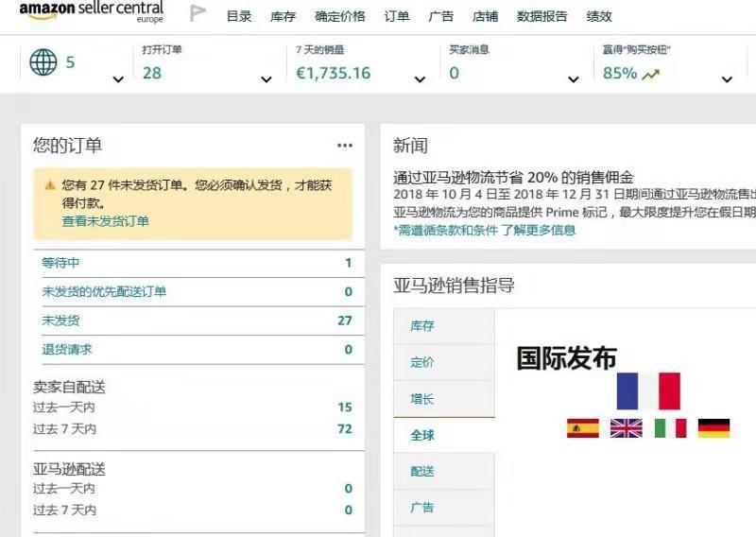Open the 广告 menu in top navigation
This screenshot has height=537, width=756.
[440, 16]
